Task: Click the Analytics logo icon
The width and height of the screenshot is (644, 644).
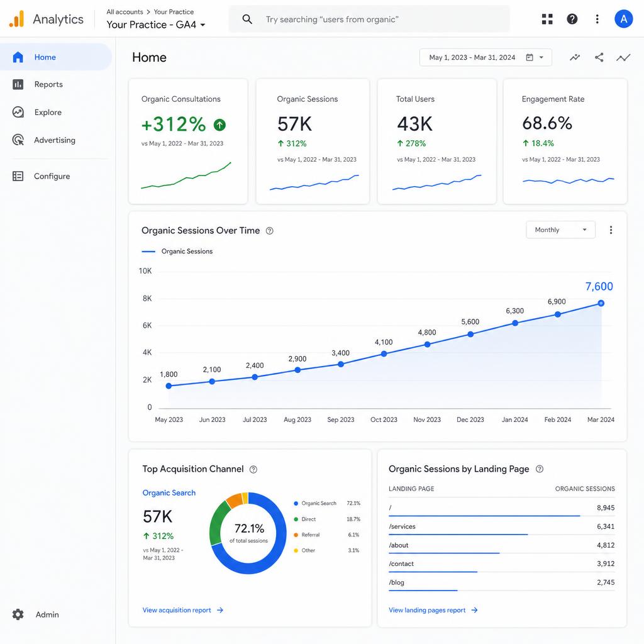Action: [17, 19]
